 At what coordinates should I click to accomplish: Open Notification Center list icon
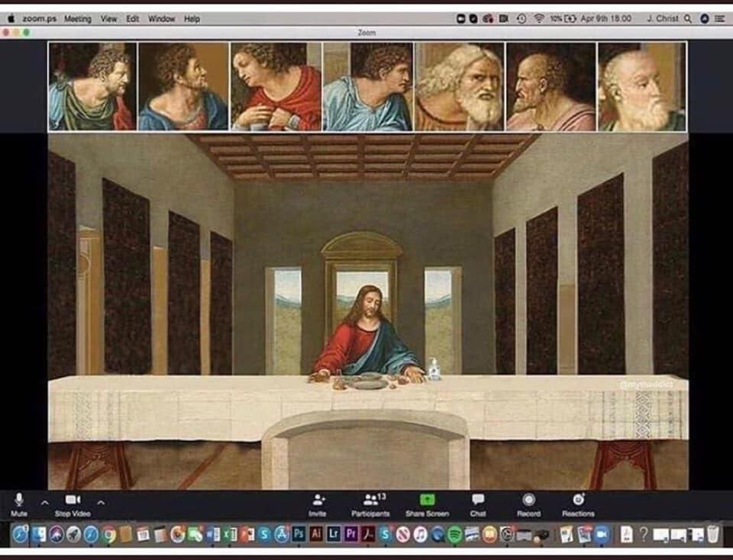coord(720,18)
